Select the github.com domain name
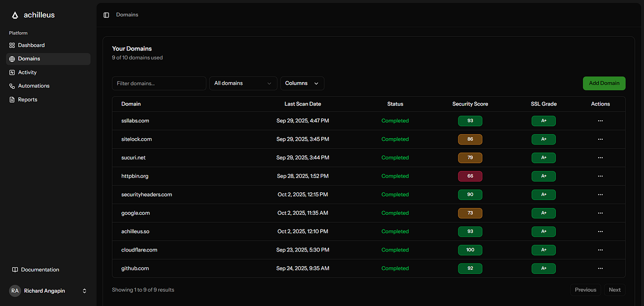Image resolution: width=644 pixels, height=306 pixels. (x=135, y=268)
